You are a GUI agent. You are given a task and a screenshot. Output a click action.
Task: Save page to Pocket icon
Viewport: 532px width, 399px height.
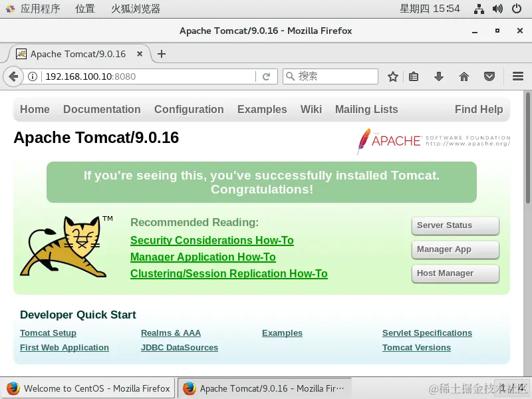click(489, 76)
